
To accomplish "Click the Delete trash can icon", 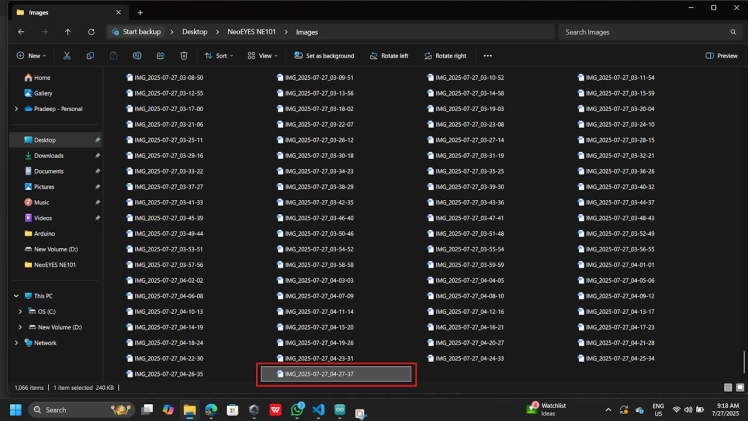I will click(x=184, y=56).
